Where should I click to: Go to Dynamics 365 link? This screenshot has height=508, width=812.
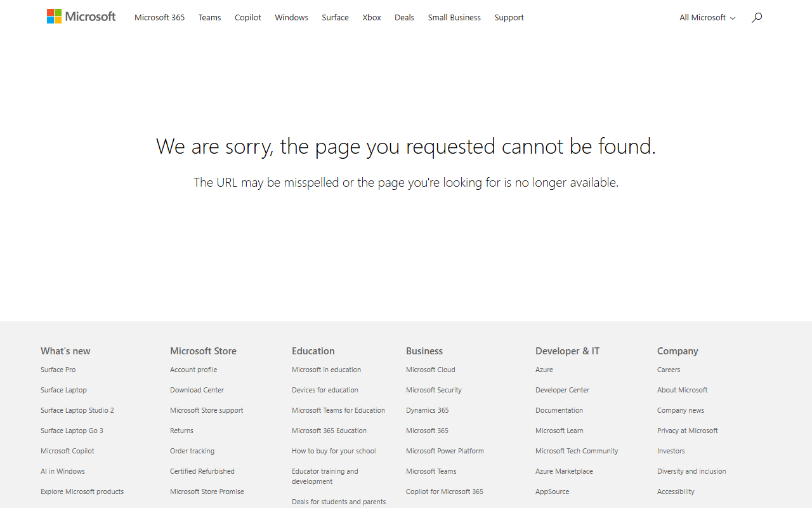coord(427,410)
